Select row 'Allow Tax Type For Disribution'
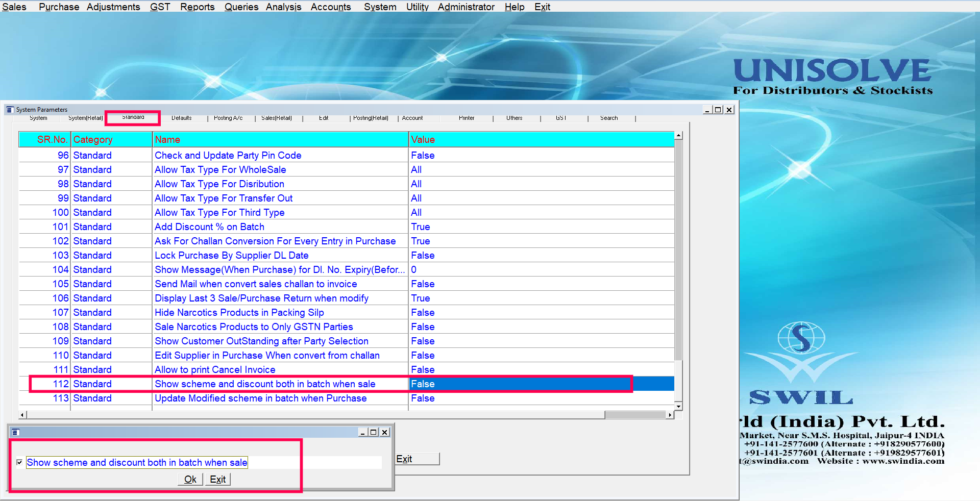This screenshot has height=501, width=980. click(x=347, y=184)
